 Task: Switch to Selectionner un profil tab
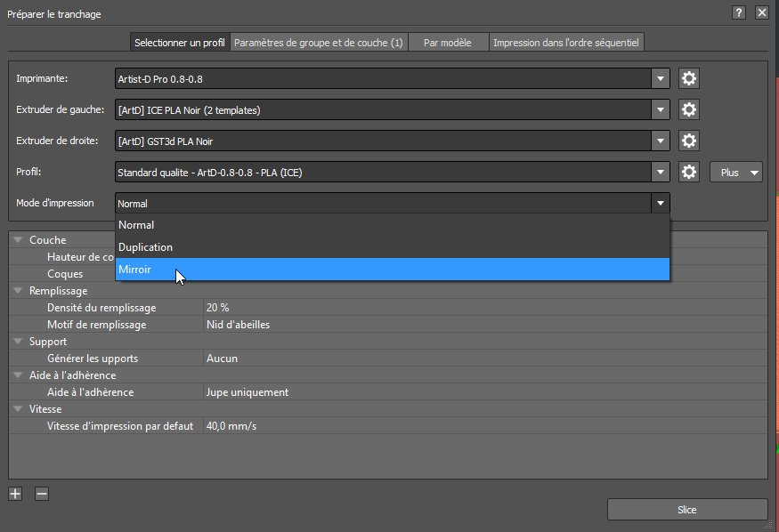[x=180, y=42]
